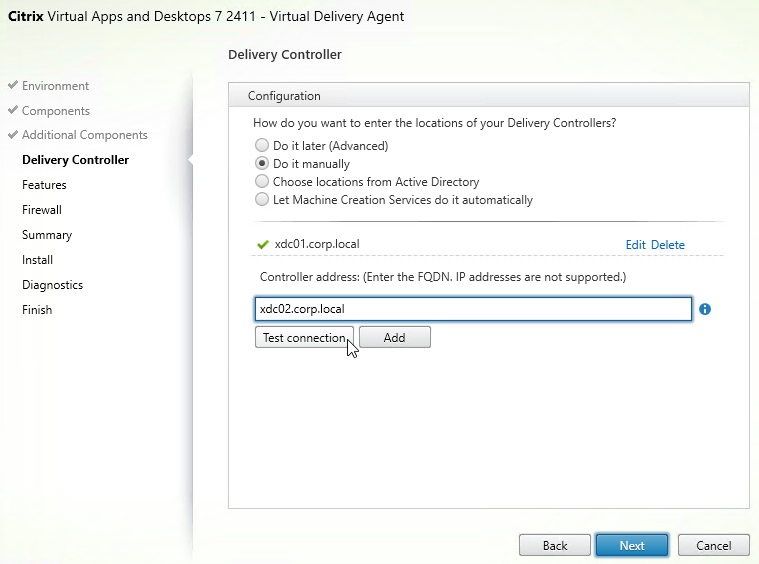
Task: Click the green checkmark next to xdc01.corp.local
Action: click(263, 244)
